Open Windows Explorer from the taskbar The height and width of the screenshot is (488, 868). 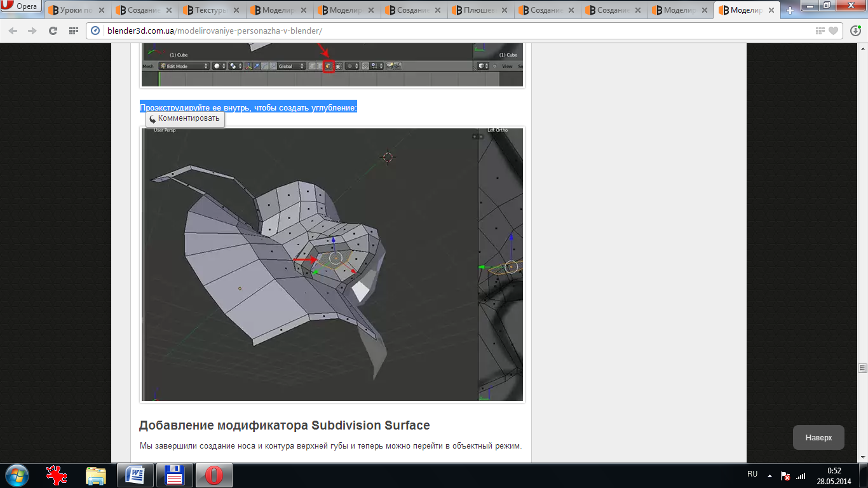coord(96,475)
